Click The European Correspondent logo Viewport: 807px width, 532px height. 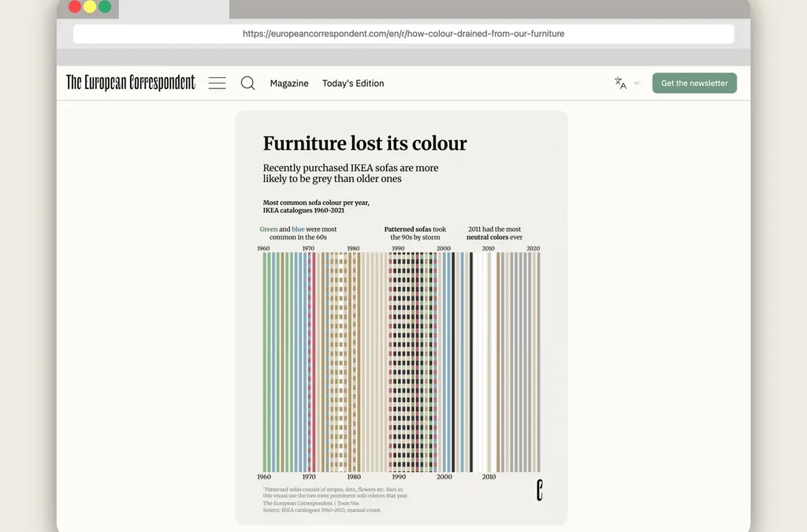(x=131, y=82)
